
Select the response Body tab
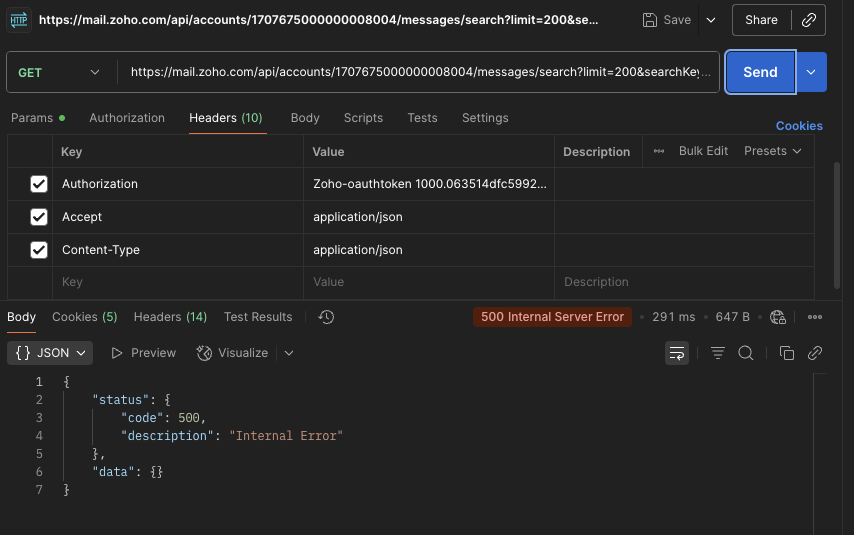coord(21,317)
